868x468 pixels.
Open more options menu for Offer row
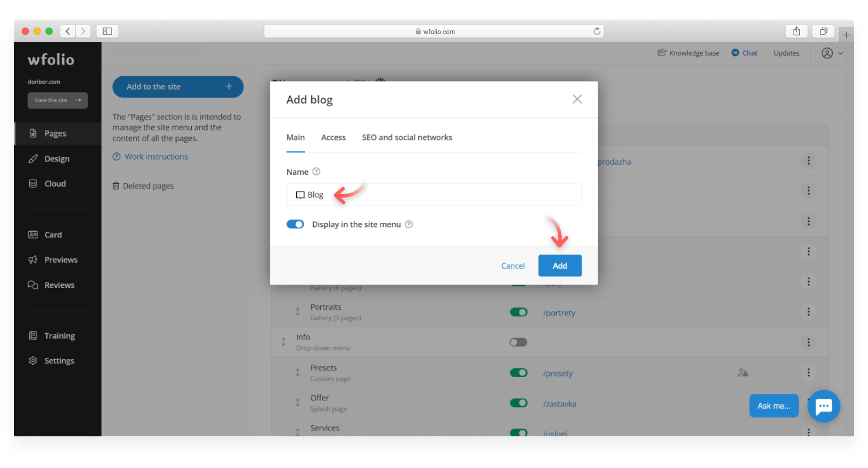[808, 403]
